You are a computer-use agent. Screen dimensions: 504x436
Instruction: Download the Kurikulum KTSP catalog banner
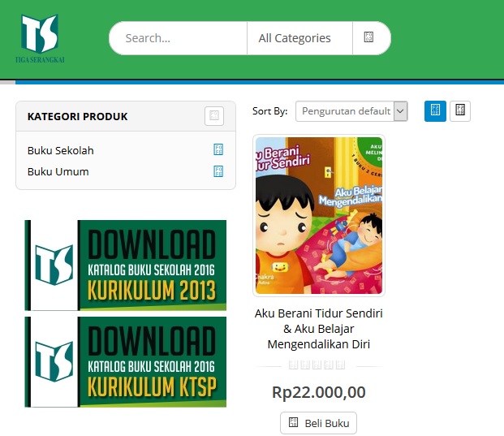[x=125, y=362]
